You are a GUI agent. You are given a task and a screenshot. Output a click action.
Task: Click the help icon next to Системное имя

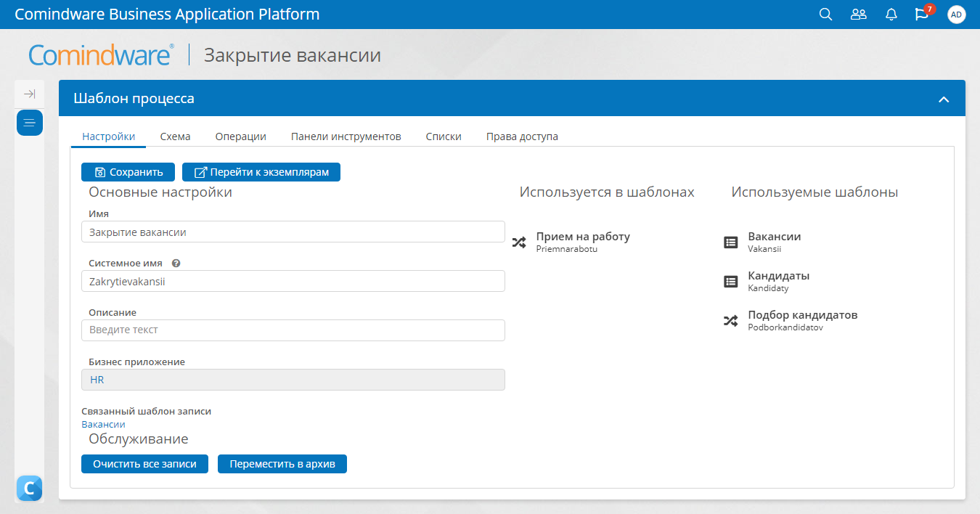tap(176, 264)
